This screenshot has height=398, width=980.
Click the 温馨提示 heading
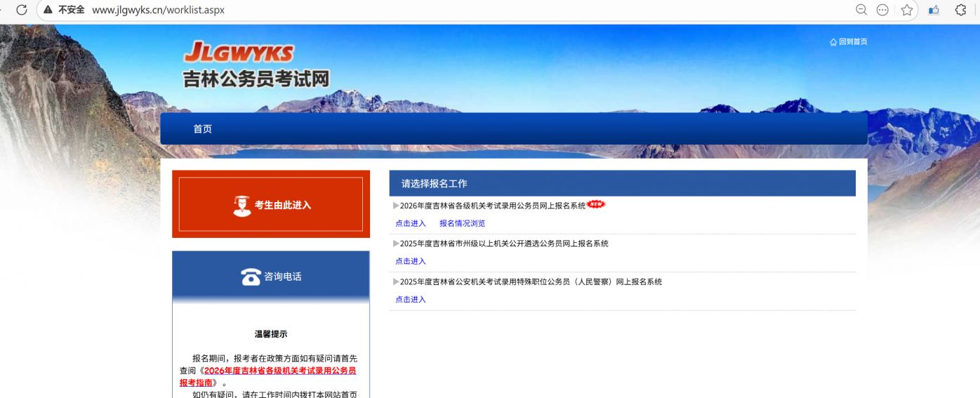coord(271,334)
